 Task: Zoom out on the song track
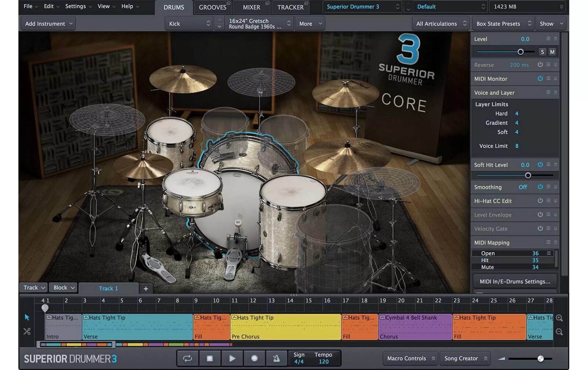point(559,332)
